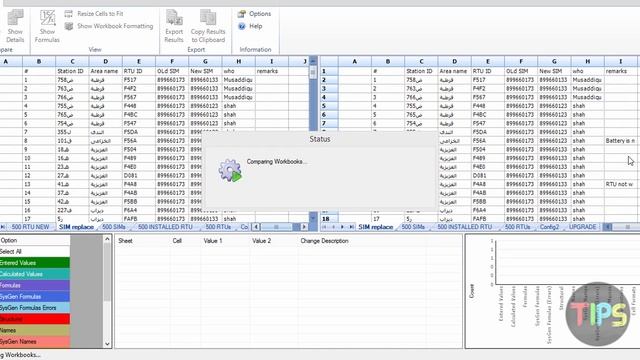Click the Show Details icon
Image resolution: width=640 pixels, height=360 pixels.
15,26
